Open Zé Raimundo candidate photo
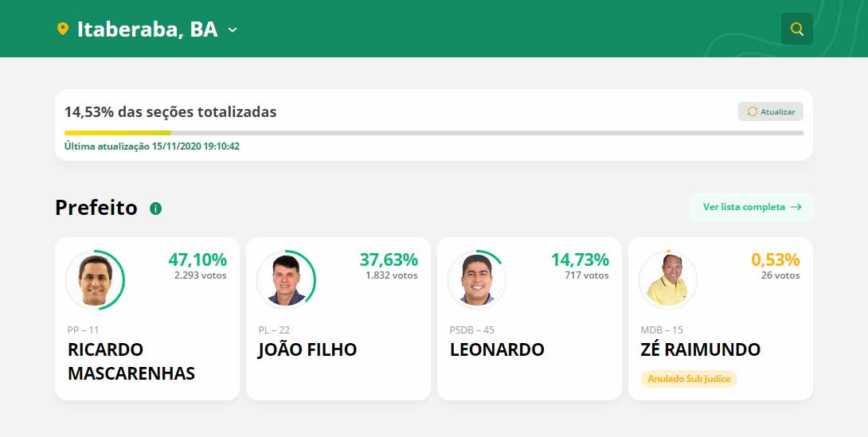Viewport: 868px width, 437px height. pos(668,280)
